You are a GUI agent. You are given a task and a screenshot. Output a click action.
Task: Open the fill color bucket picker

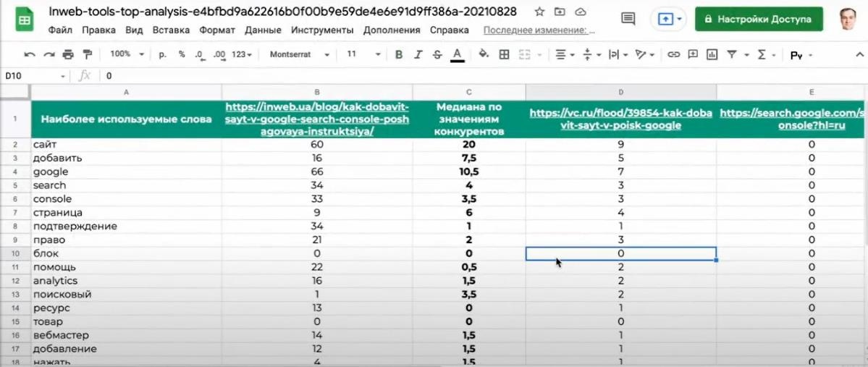pyautogui.click(x=484, y=55)
